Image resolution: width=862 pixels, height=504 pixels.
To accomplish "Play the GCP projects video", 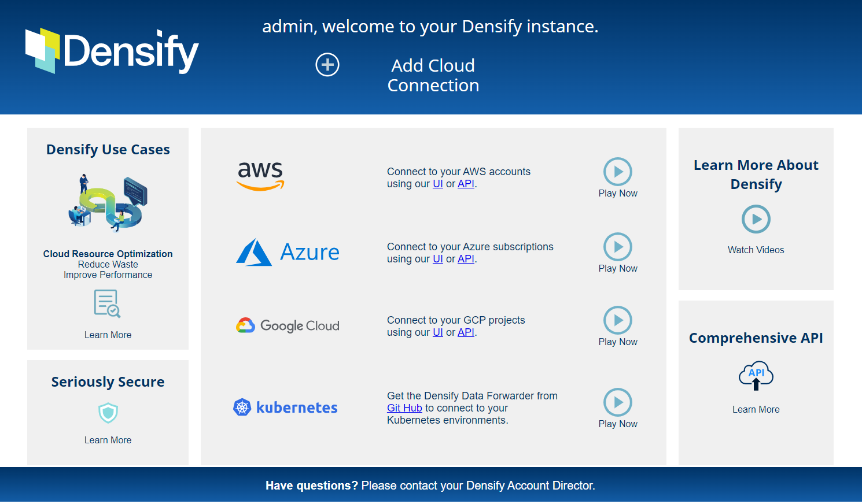I will pos(617,320).
